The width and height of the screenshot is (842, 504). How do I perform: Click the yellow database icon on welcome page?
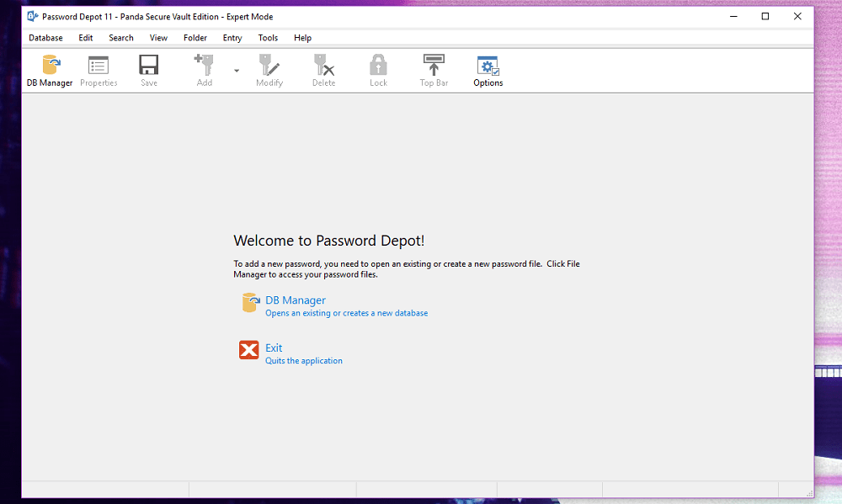tap(250, 303)
